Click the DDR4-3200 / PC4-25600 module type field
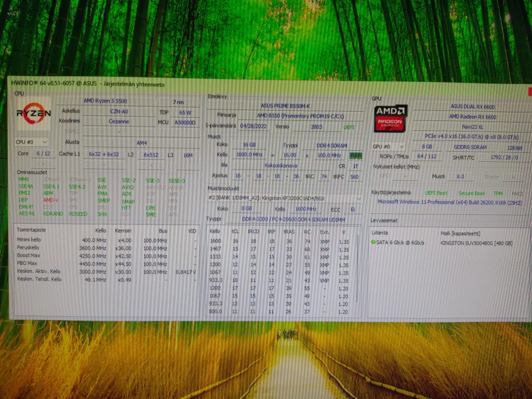 pos(293,219)
